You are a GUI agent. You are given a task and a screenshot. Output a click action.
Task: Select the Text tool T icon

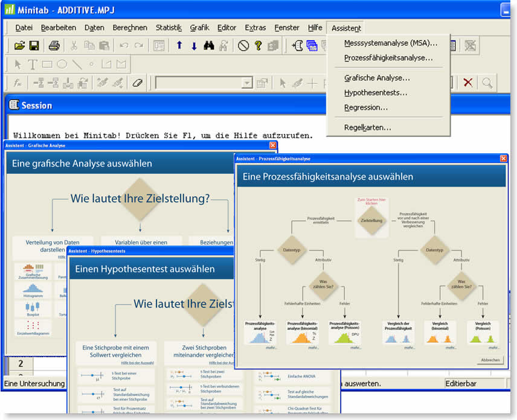(x=33, y=64)
